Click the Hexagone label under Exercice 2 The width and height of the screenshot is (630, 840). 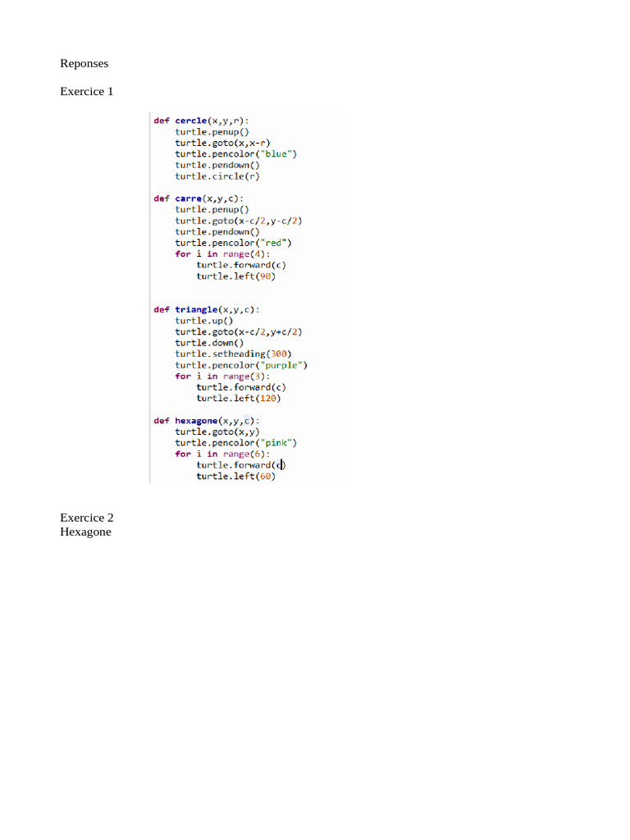[85, 532]
